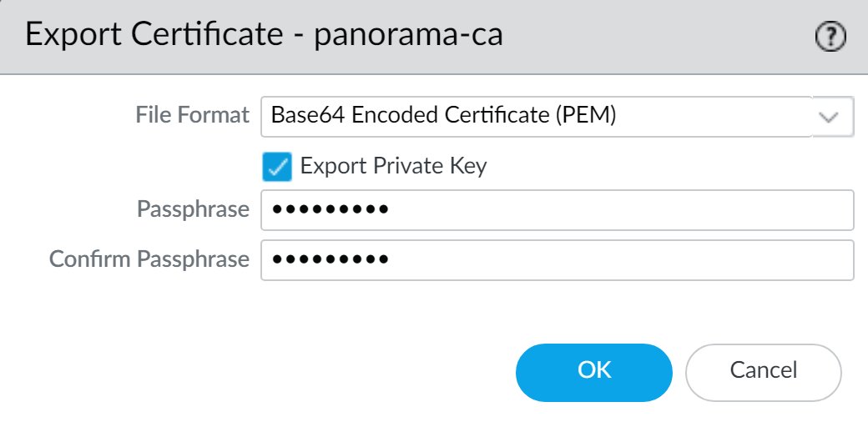
Task: Dismiss the dialog with Cancel
Action: tap(763, 370)
